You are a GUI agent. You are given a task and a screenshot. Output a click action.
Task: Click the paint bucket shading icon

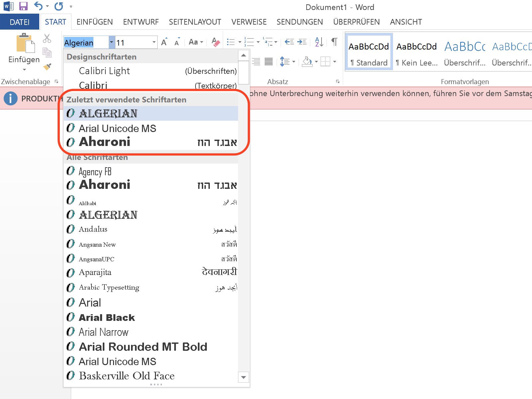pyautogui.click(x=307, y=62)
